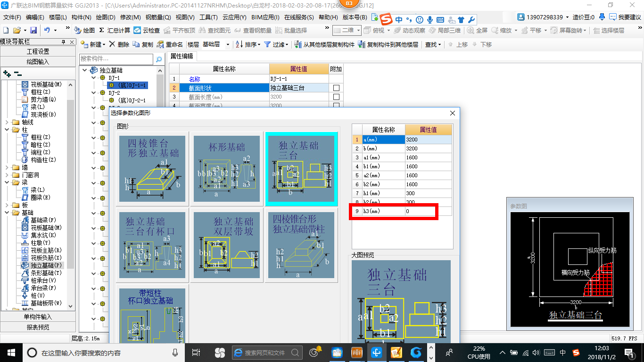This screenshot has width=644, height=362.
Task: Delete the selected component with 删除
Action: point(119,44)
